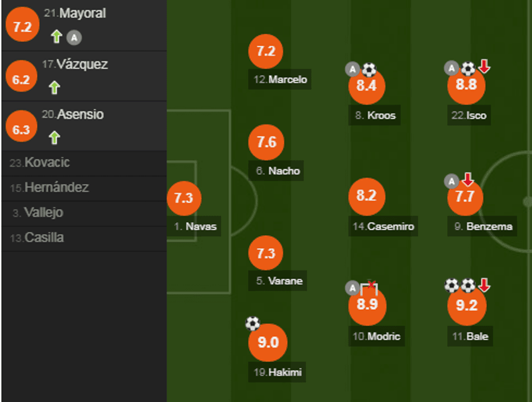
Task: Select Nacho's 7.6 rating circle
Action: coord(266,142)
